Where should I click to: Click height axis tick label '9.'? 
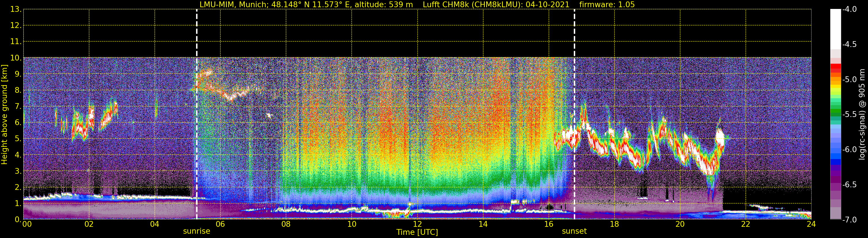pyautogui.click(x=18, y=74)
